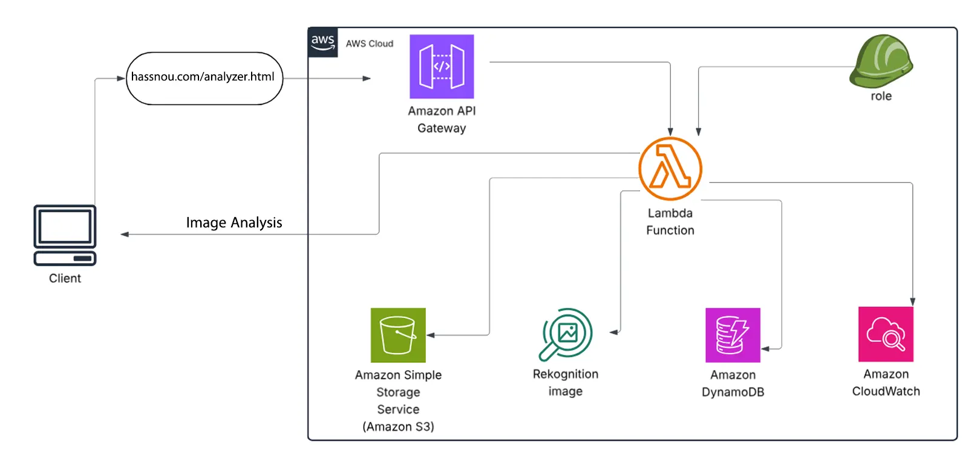Click the 'Amazon DynamoDB' label

coord(733,383)
